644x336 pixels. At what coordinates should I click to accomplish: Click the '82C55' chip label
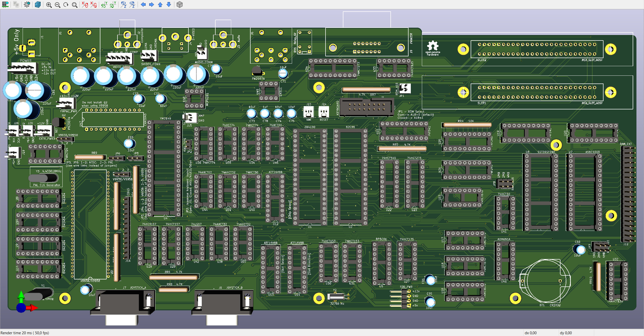click(350, 127)
